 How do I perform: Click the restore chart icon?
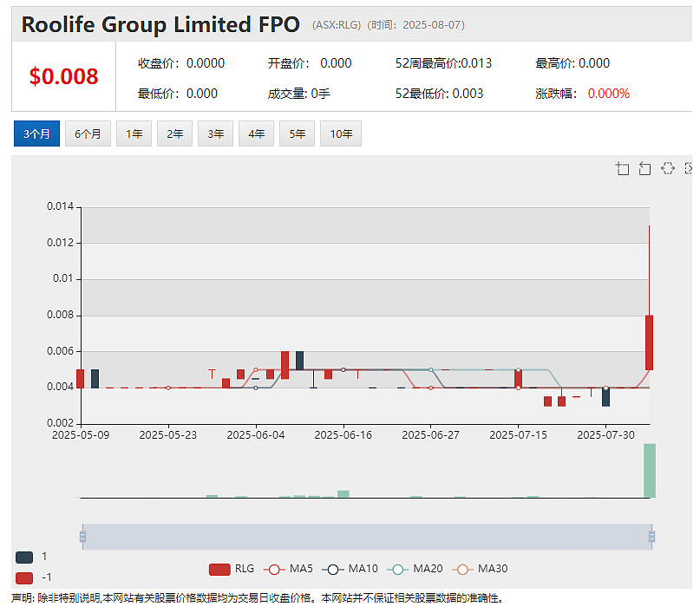pyautogui.click(x=667, y=169)
